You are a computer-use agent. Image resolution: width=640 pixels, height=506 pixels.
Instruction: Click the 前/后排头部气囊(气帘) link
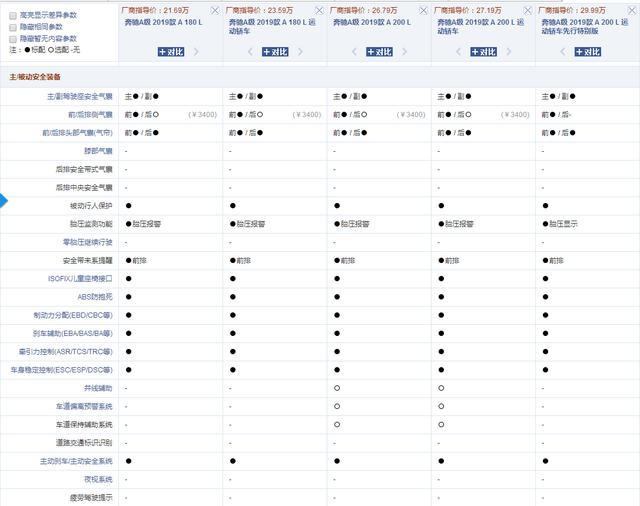click(x=77, y=133)
